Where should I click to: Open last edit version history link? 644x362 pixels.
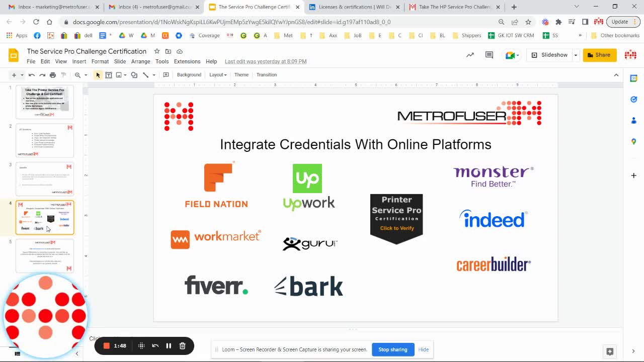point(266,61)
